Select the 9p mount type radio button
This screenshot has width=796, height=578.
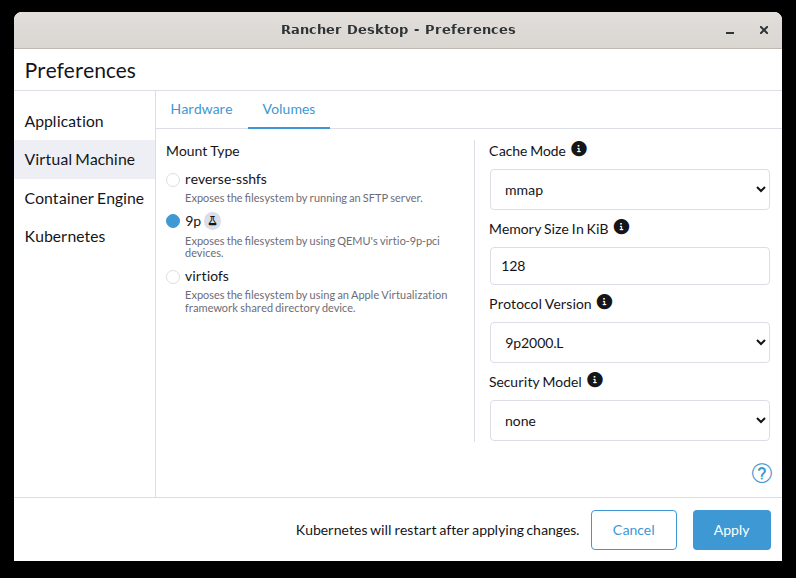(x=173, y=221)
